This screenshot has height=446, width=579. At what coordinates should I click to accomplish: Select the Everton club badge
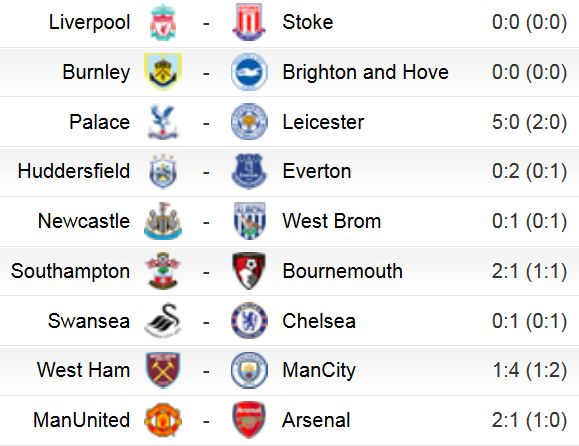(x=249, y=171)
